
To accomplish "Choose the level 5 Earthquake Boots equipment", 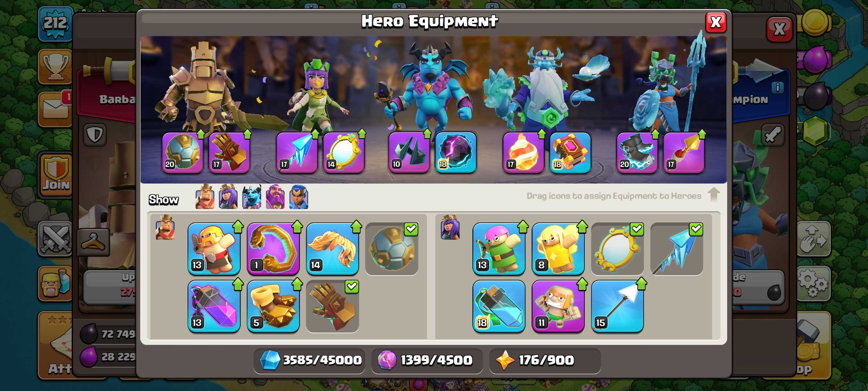I will click(273, 306).
